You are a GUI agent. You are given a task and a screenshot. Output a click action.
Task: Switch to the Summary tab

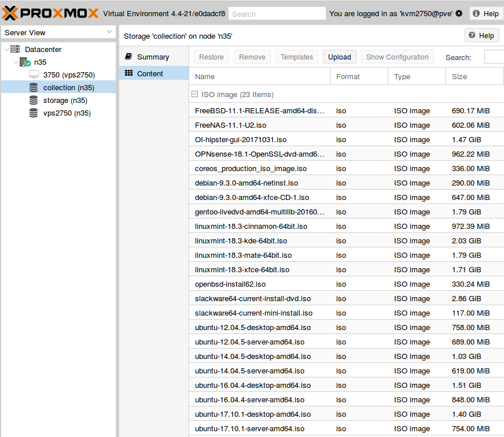pyautogui.click(x=153, y=57)
